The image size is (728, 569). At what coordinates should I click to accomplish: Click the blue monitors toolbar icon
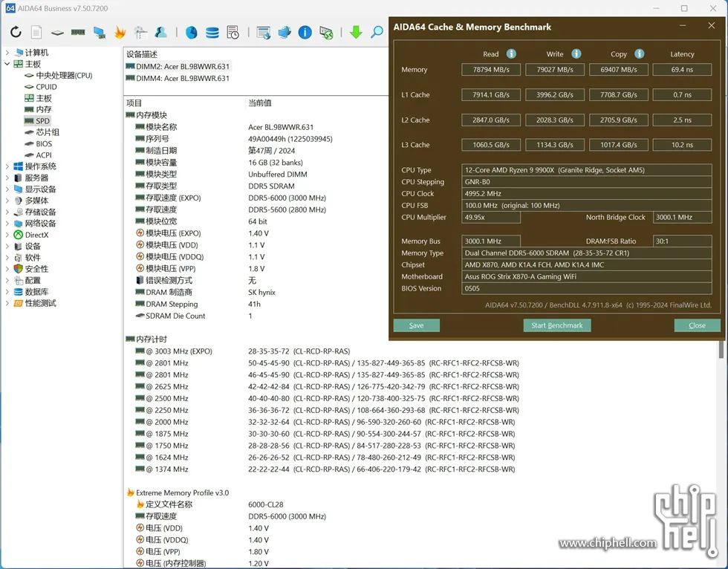pos(284,32)
